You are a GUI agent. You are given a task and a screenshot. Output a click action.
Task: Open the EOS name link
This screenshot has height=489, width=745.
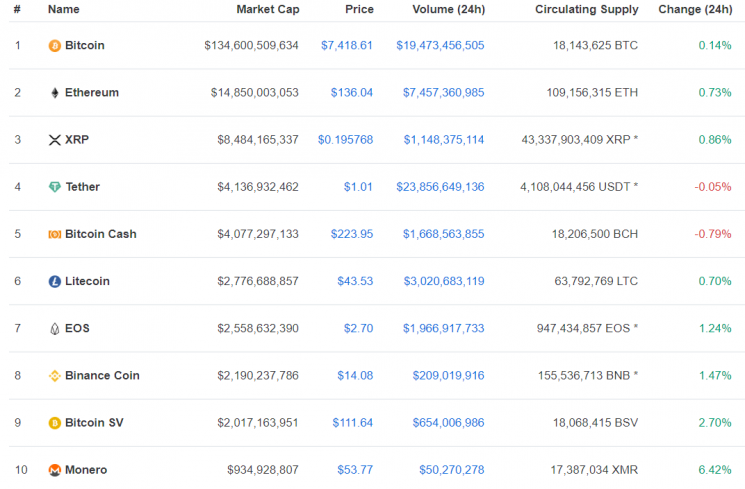pos(77,328)
